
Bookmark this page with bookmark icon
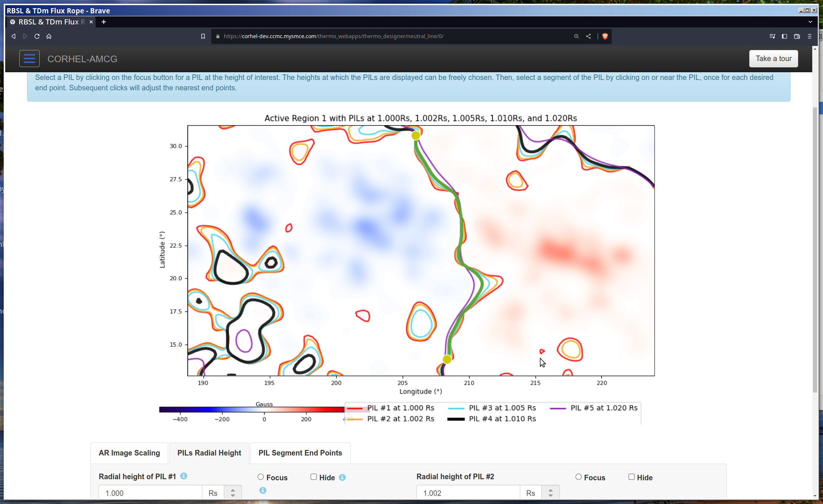pos(203,36)
